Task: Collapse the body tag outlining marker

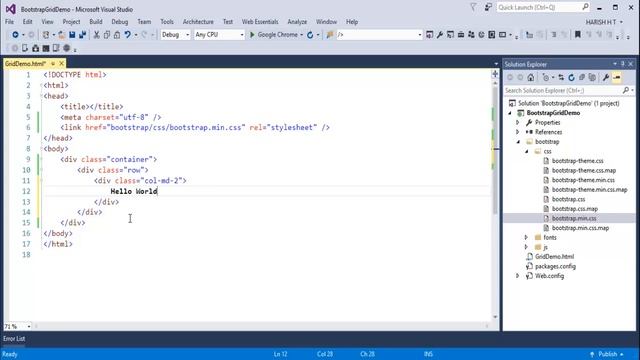Action: (x=41, y=149)
